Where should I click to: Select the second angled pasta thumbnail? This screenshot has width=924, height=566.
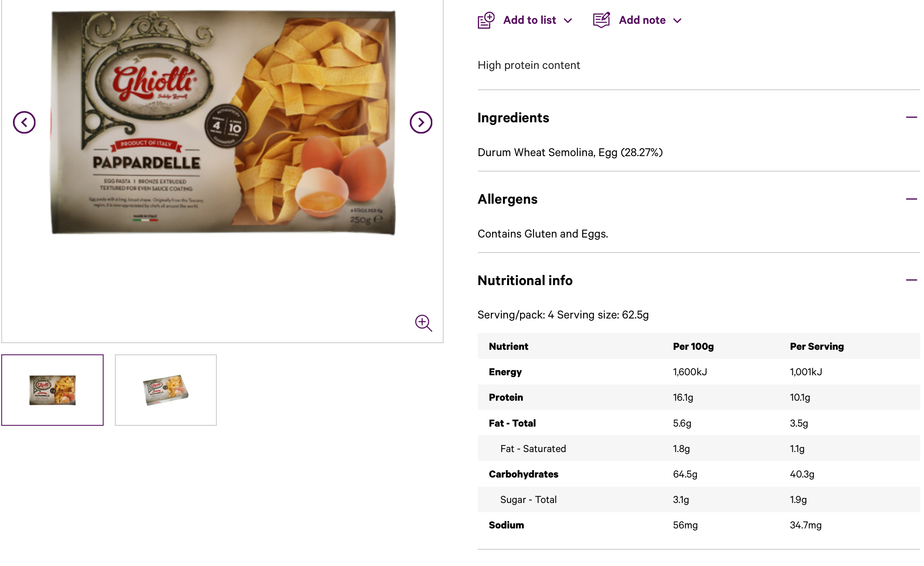pos(166,390)
